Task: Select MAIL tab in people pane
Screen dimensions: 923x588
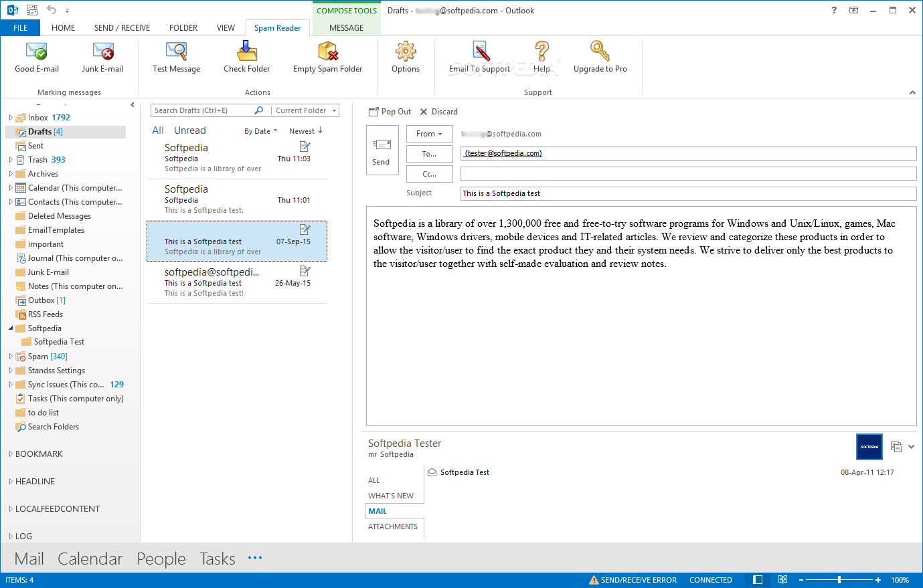Action: pos(394,511)
